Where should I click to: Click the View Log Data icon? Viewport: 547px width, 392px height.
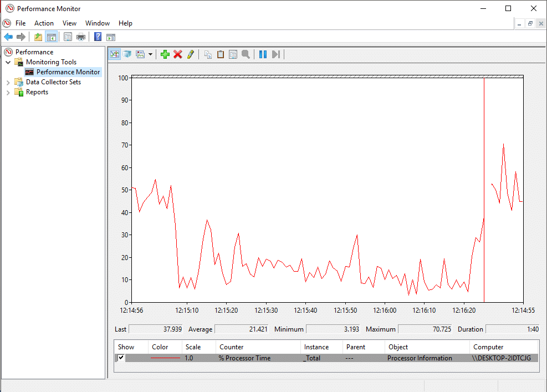pos(127,54)
